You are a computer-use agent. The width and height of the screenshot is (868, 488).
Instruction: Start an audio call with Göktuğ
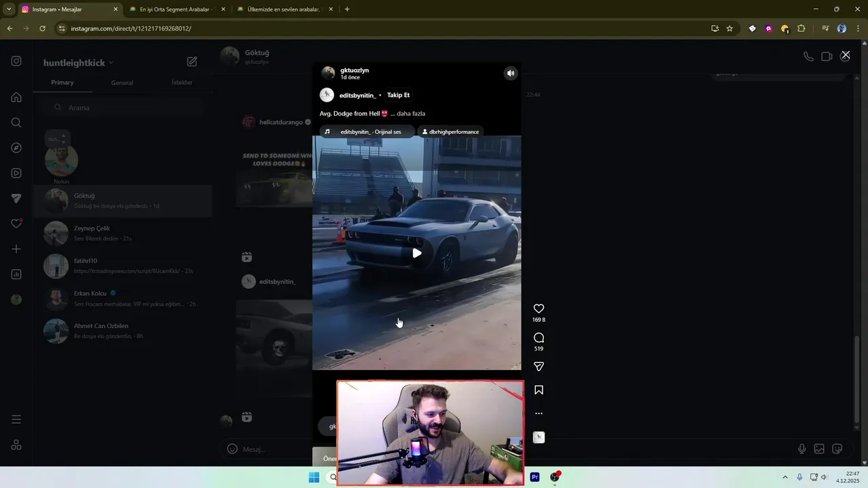[x=808, y=56]
